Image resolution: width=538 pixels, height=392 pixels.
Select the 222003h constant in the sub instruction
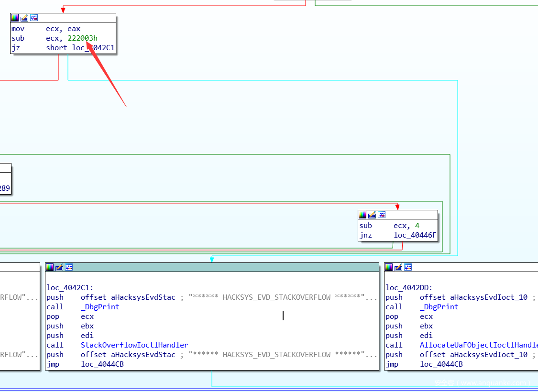pos(82,38)
